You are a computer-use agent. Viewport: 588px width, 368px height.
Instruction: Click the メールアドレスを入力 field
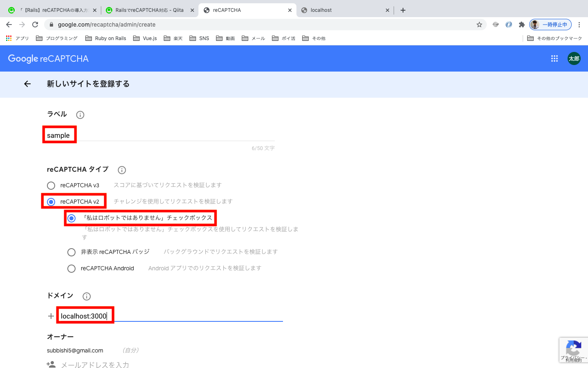[x=95, y=364]
